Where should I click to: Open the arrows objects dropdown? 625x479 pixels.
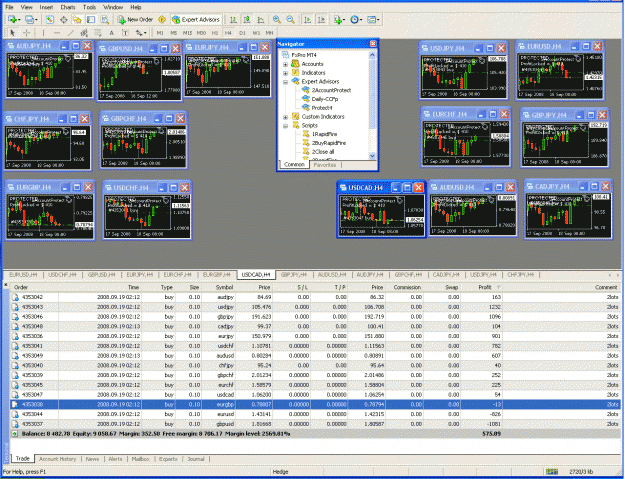point(141,33)
